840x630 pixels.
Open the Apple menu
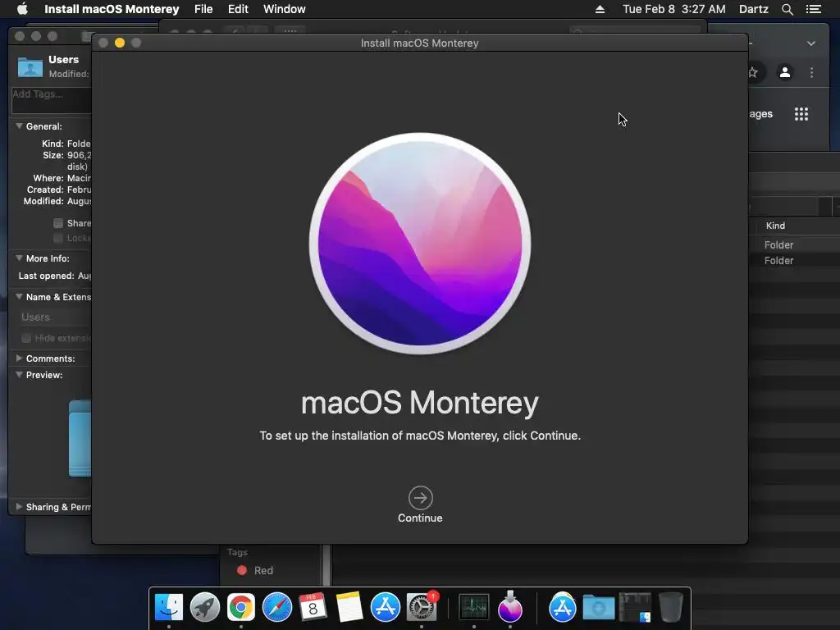(22, 9)
